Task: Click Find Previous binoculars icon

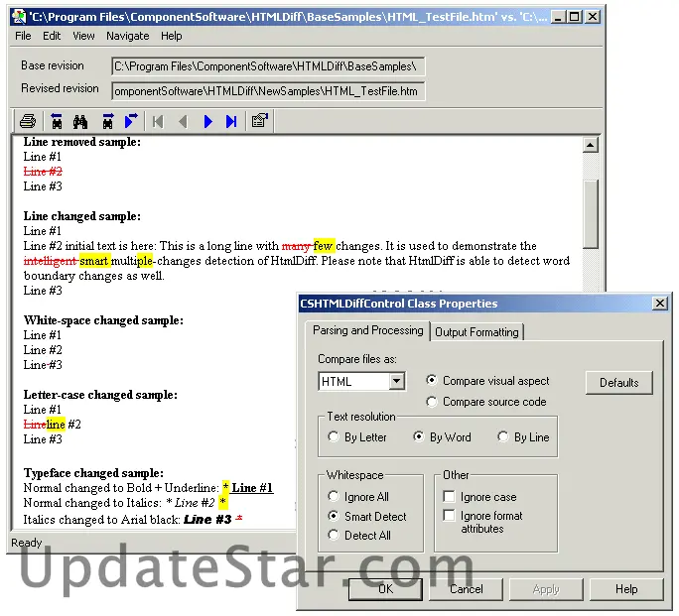Action: click(57, 122)
